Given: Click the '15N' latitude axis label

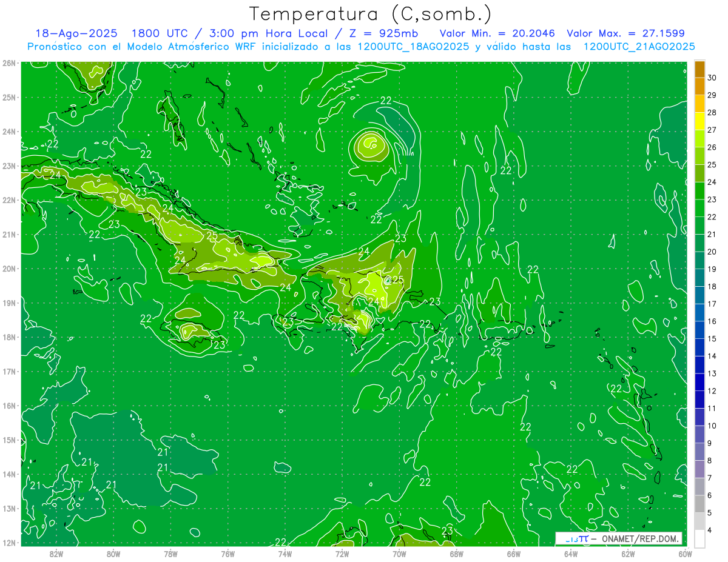Looking at the screenshot, I should point(9,440).
